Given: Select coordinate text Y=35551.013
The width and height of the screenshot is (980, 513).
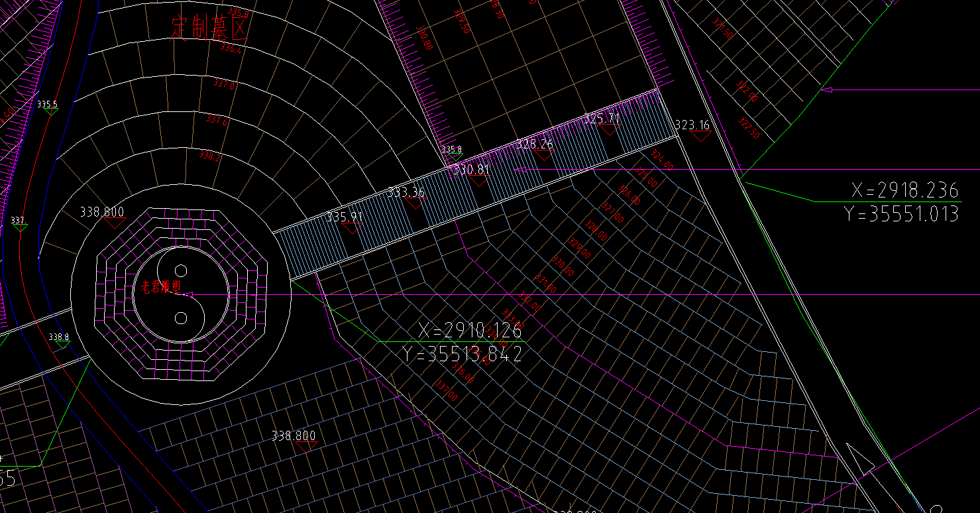Looking at the screenshot, I should (x=902, y=213).
